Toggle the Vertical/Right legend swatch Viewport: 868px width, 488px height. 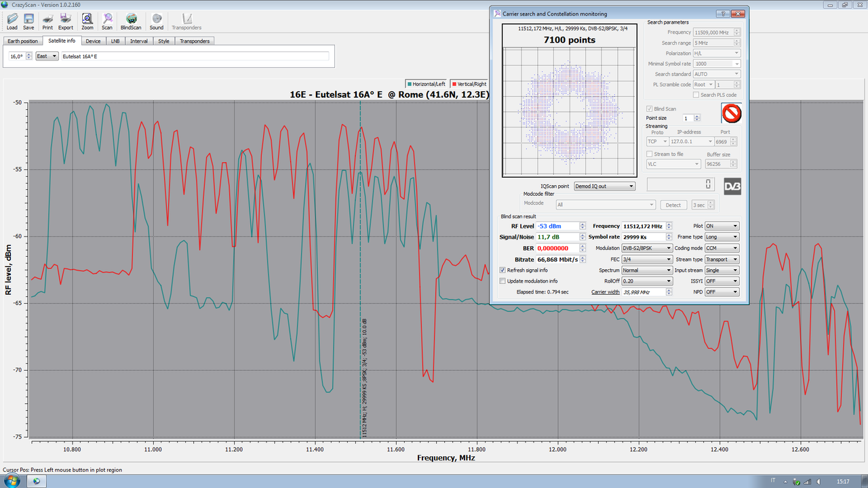[x=454, y=84]
